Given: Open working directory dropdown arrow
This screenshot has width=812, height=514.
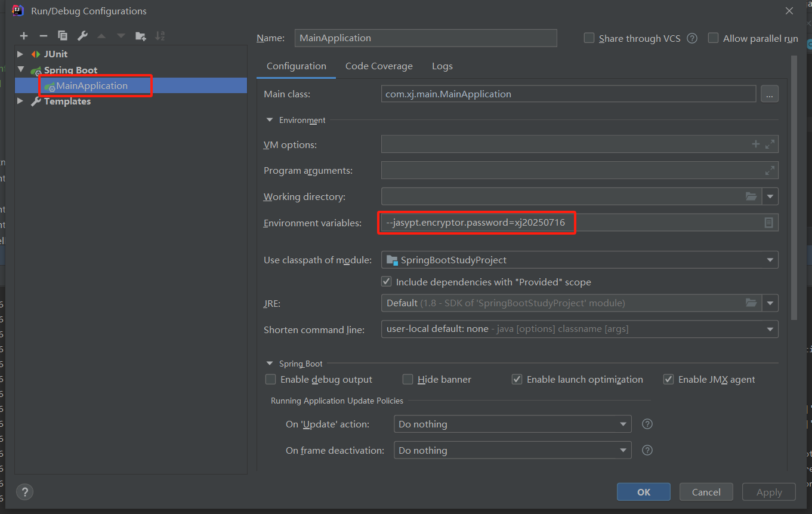Looking at the screenshot, I should click(x=770, y=196).
